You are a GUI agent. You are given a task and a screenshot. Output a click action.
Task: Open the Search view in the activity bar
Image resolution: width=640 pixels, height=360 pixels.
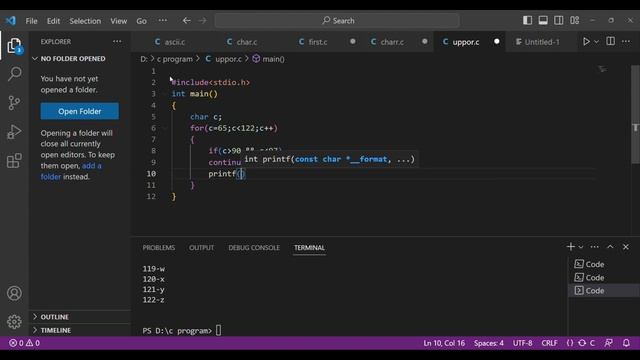14,74
